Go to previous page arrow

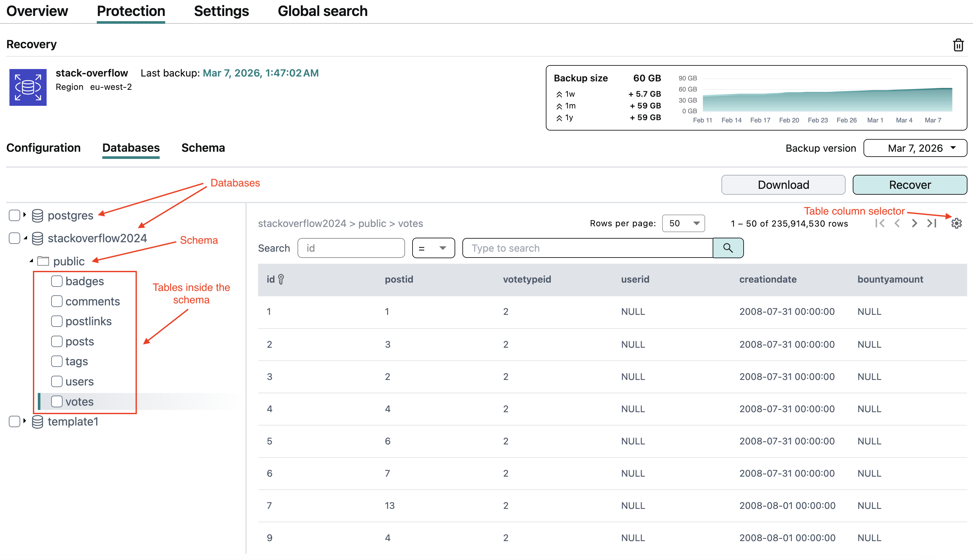pos(897,223)
